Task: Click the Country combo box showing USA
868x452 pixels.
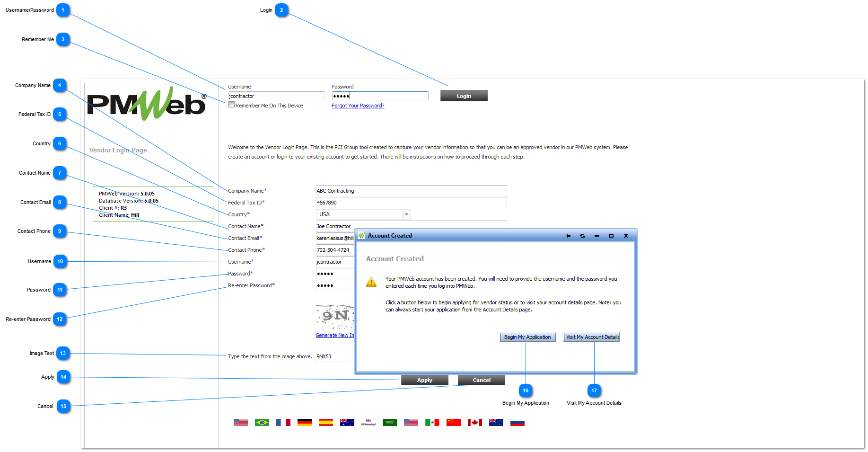Action: click(363, 214)
